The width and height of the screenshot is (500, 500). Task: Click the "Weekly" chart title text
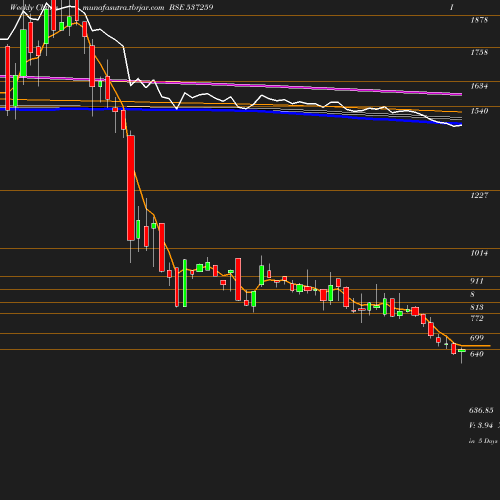point(22,8)
